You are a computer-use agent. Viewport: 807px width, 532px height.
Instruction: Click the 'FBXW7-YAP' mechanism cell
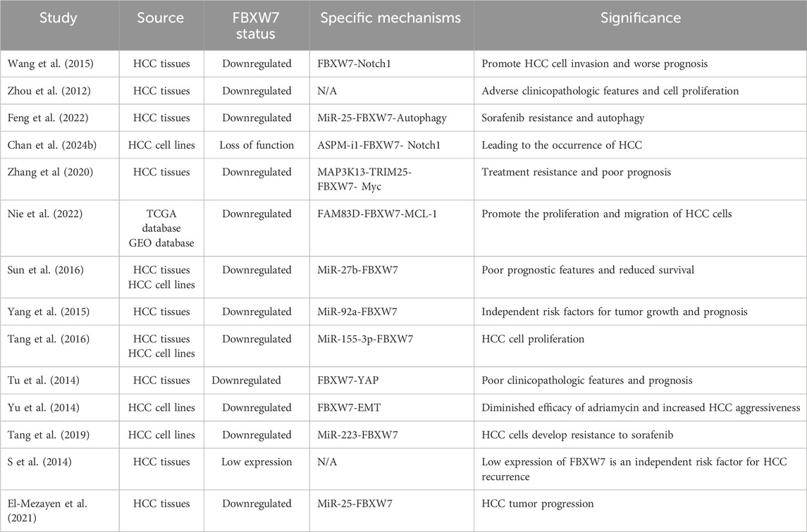click(348, 381)
